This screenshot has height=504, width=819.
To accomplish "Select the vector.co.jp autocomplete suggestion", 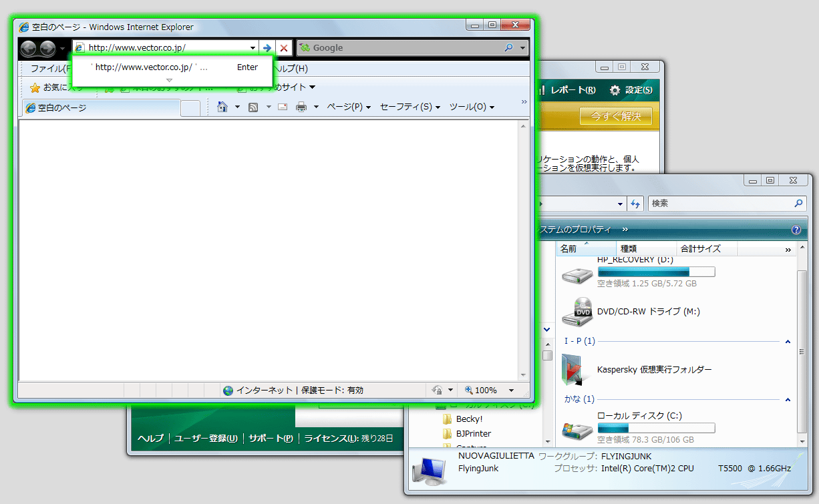I will (x=172, y=67).
